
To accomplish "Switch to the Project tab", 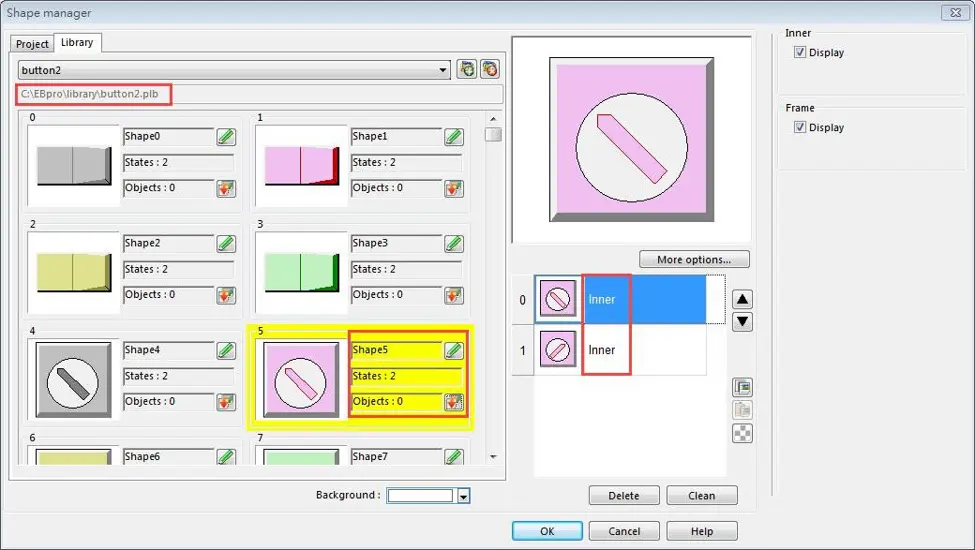I will click(x=32, y=44).
